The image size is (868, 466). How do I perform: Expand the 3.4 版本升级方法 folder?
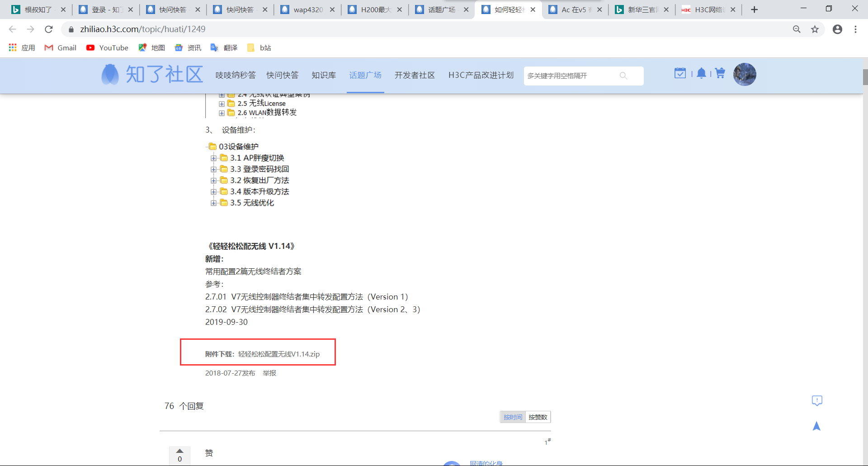pos(213,192)
